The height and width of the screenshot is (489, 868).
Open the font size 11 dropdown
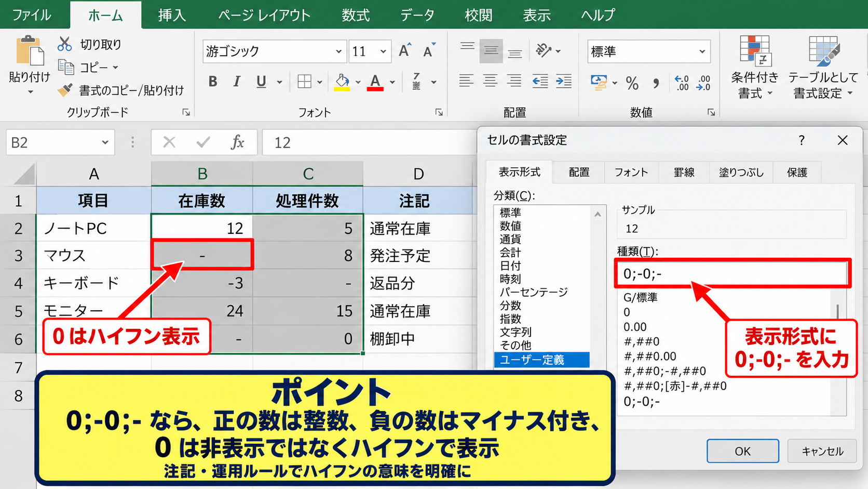383,51
